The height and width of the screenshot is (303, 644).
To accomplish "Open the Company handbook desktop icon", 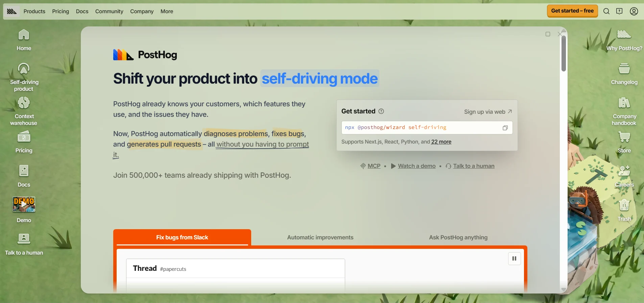I will click(624, 111).
